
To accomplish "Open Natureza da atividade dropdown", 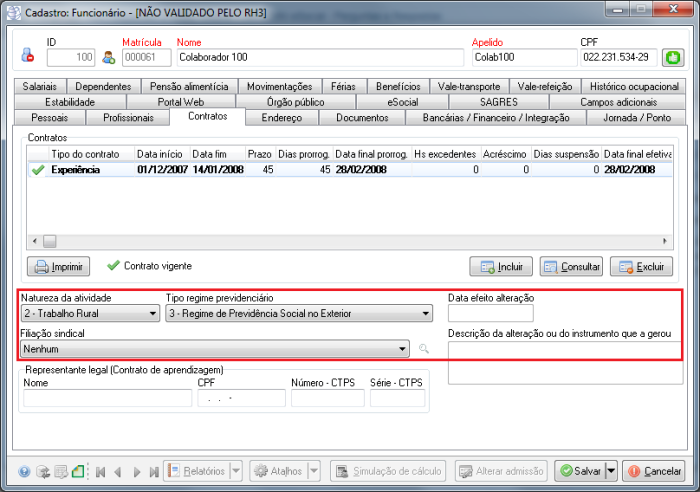I will pos(153,314).
